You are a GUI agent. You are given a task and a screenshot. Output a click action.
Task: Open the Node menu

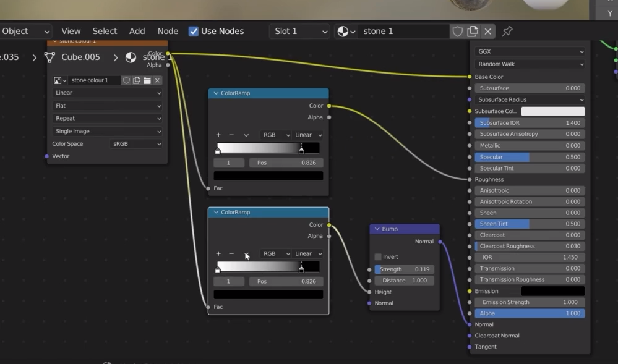(168, 31)
